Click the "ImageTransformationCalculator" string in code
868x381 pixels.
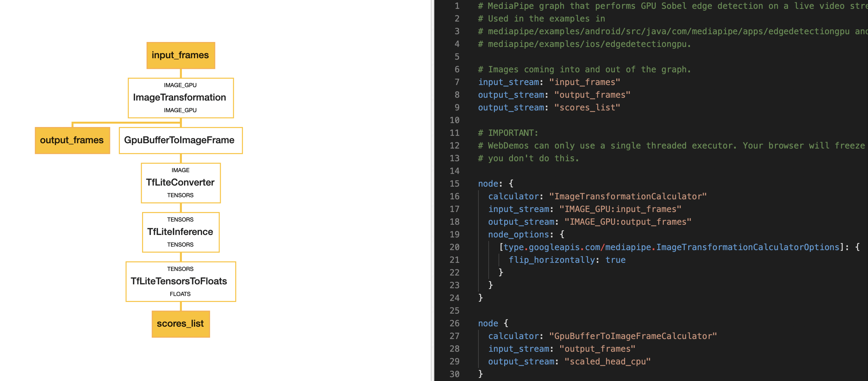pyautogui.click(x=628, y=196)
